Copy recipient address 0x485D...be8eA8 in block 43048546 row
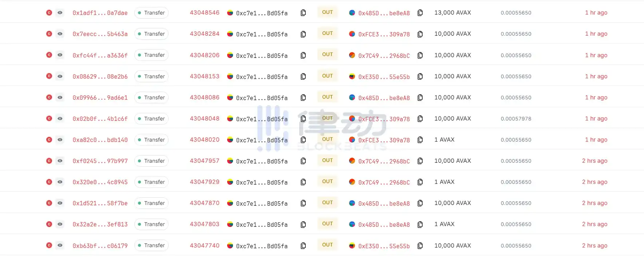Viewport: 644px width, 257px height. coord(420,13)
